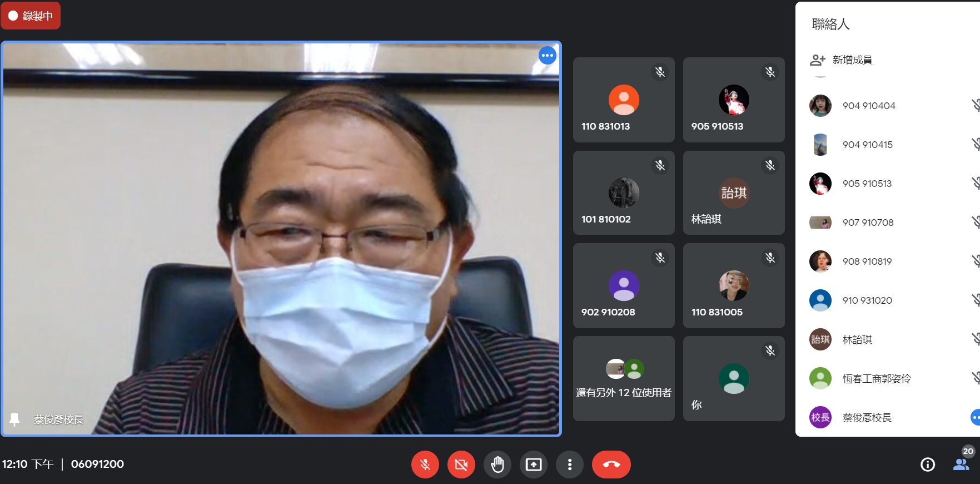Screen dimensions: 980x484
Task: Click the green avatar of 恆春工商郭姿伶
Action: point(820,378)
